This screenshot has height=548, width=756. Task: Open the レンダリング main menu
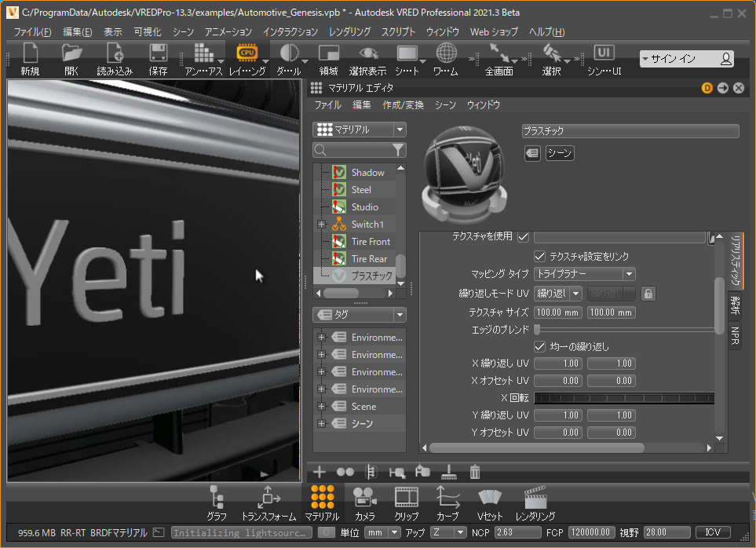349,32
